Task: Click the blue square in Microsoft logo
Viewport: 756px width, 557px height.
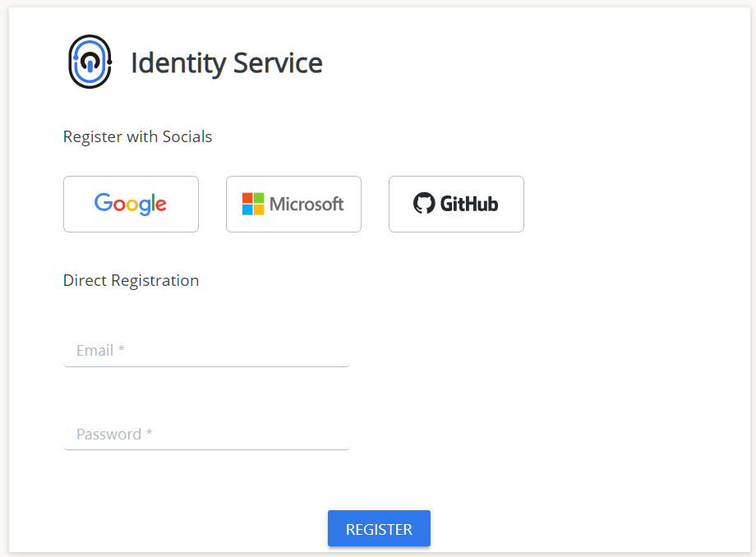Action: [x=247, y=209]
